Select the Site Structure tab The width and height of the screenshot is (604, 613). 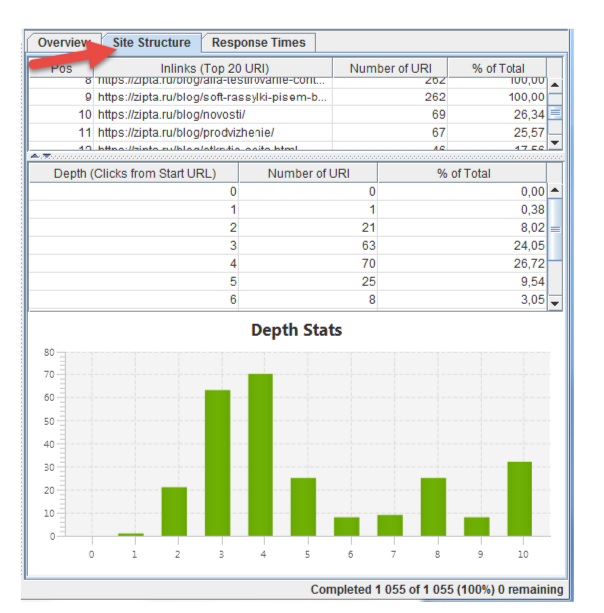point(152,43)
